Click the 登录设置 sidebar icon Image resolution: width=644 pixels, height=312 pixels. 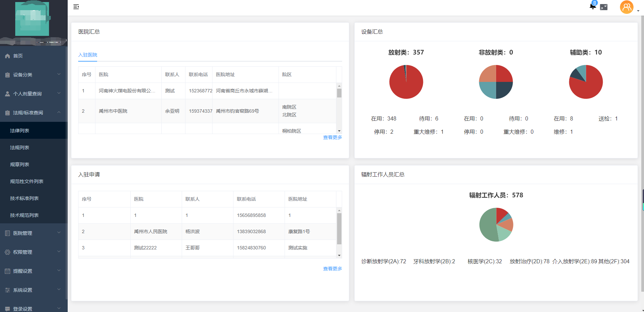(7, 309)
